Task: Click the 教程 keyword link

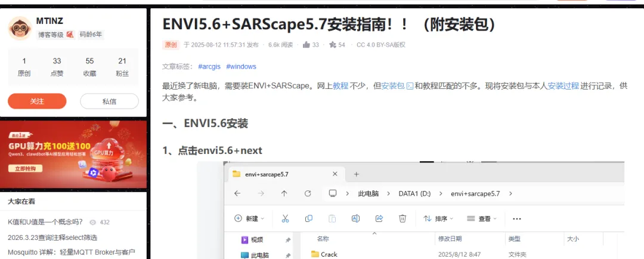Action: [340, 86]
